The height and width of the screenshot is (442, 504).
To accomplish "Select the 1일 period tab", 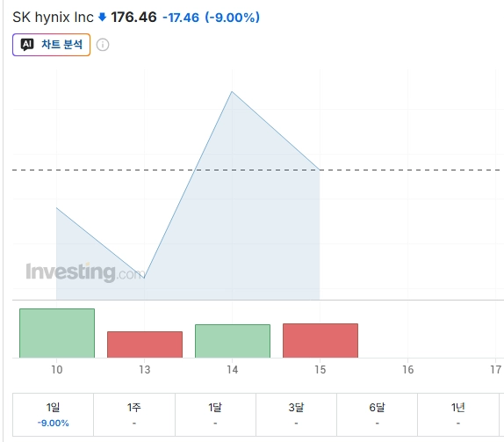I will [x=53, y=415].
